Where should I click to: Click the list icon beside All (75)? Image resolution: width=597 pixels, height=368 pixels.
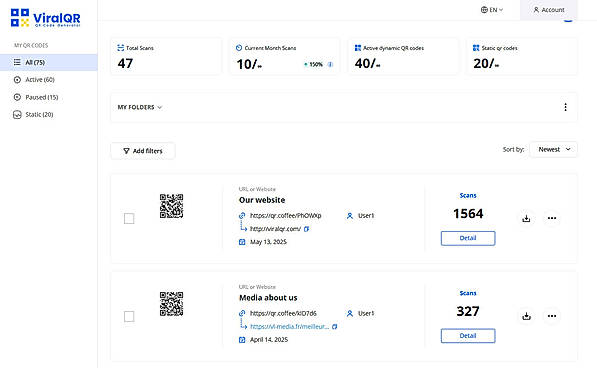17,62
